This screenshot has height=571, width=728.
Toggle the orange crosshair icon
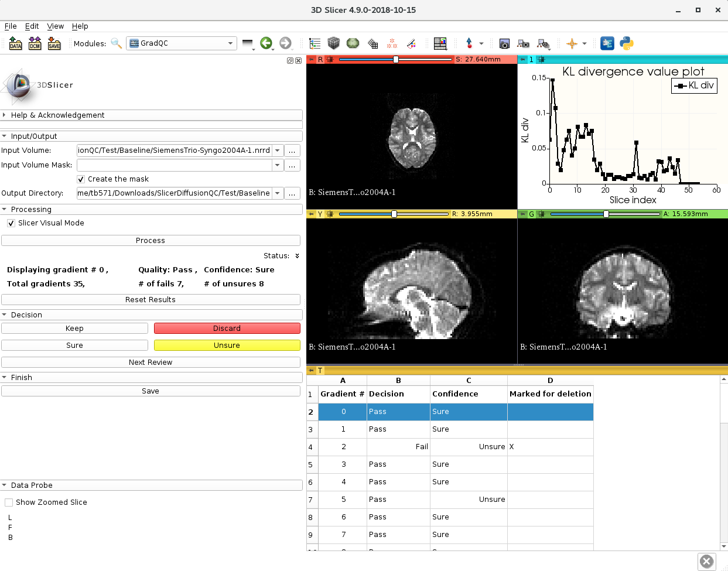[572, 43]
